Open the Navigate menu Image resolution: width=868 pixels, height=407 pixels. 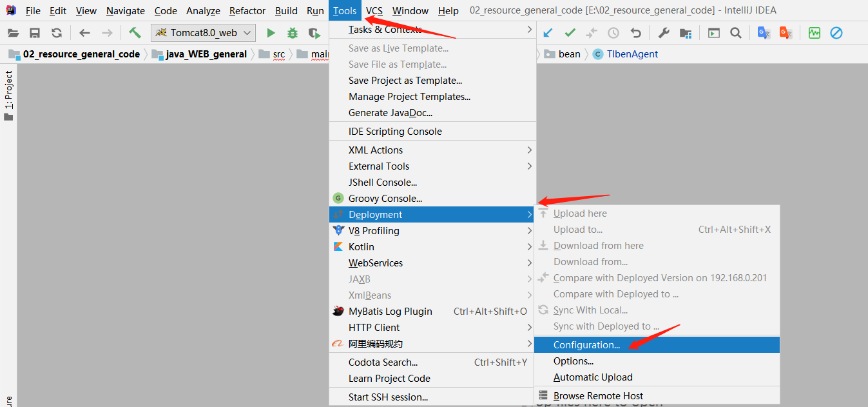coord(126,11)
